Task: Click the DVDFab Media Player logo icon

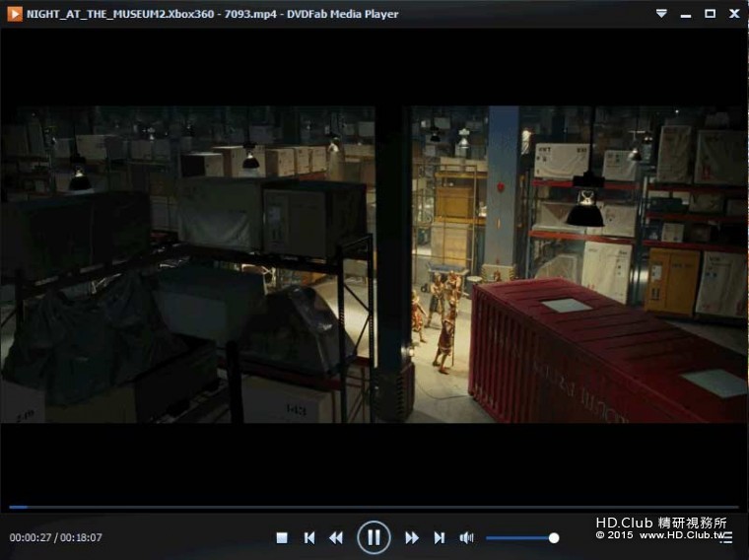Action: [x=15, y=14]
